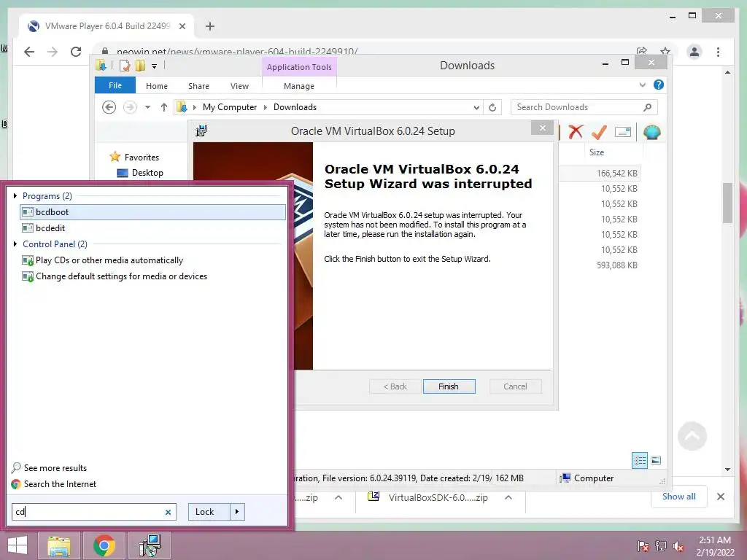The width and height of the screenshot is (747, 560).
Task: Click the search magnifier icon in Explorer
Action: coord(648,107)
